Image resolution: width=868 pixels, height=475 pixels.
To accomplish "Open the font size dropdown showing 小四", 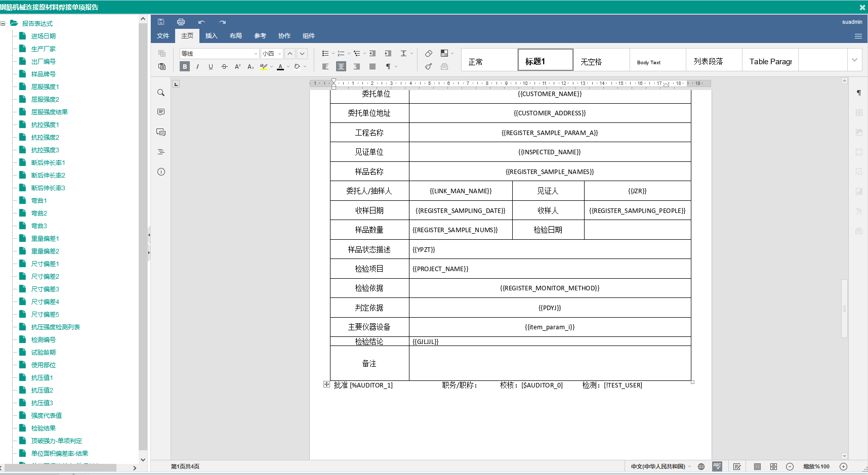I will [272, 53].
